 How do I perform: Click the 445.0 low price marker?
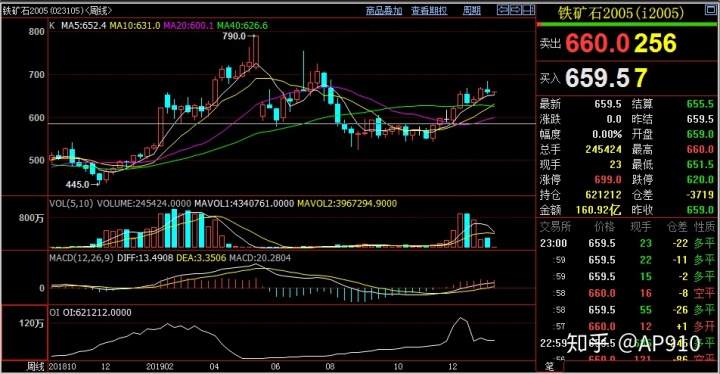pyautogui.click(x=78, y=184)
